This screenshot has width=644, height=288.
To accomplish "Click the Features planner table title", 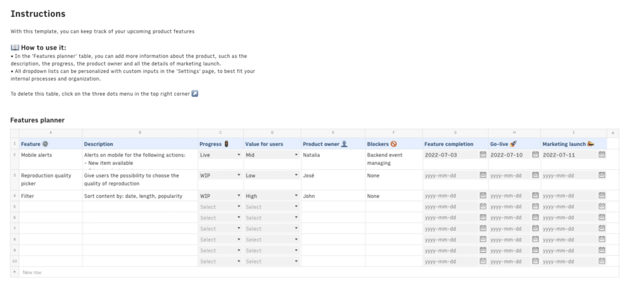I will [x=37, y=120].
